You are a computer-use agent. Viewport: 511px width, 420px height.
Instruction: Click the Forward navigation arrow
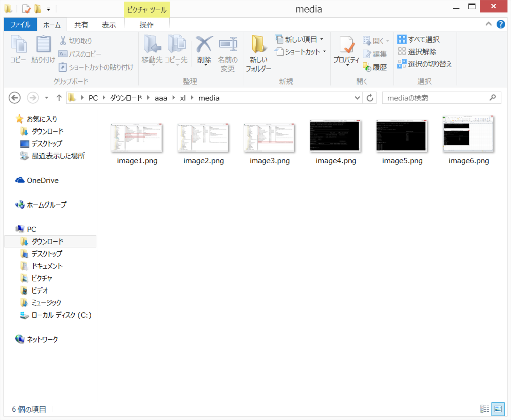32,98
